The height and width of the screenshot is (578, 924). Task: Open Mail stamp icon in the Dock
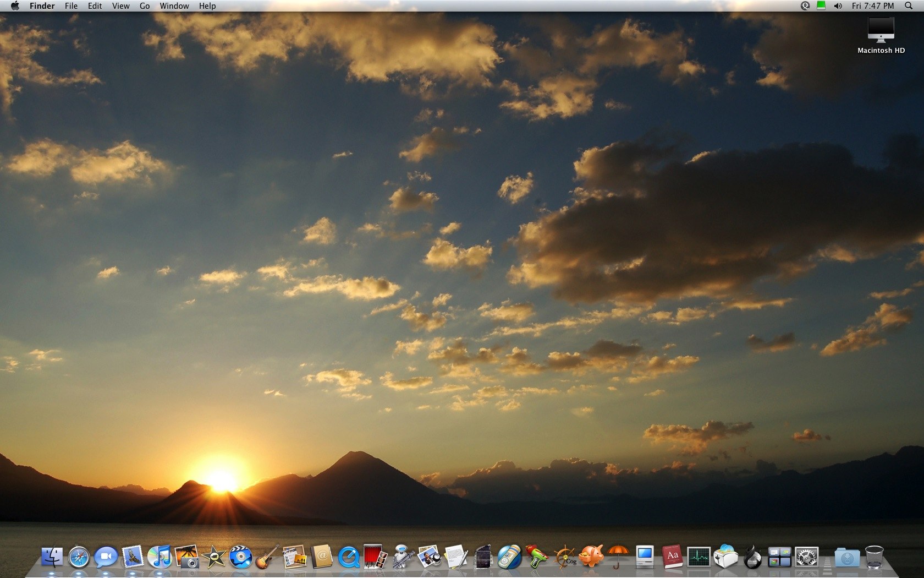(x=133, y=557)
